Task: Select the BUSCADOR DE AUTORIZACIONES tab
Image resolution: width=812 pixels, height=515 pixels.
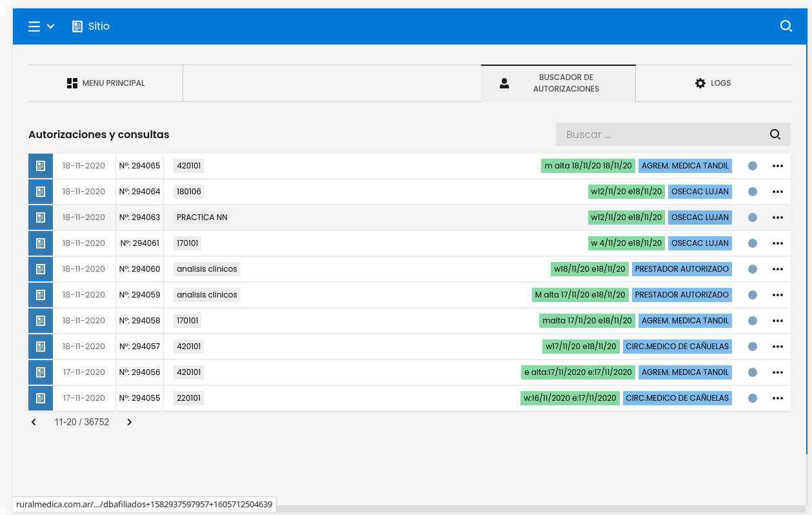Action: 559,83
